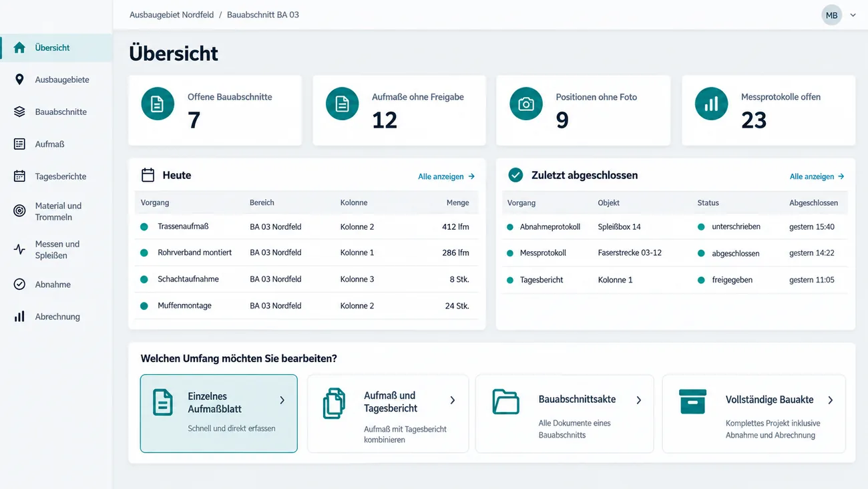Select Tagesberichte in the navigation

(56, 176)
